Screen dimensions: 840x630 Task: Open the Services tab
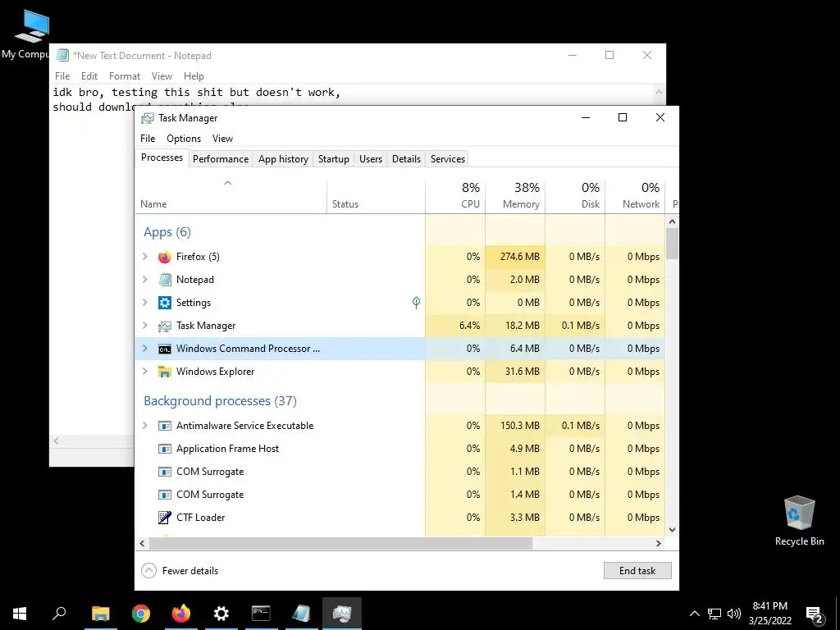(x=448, y=159)
